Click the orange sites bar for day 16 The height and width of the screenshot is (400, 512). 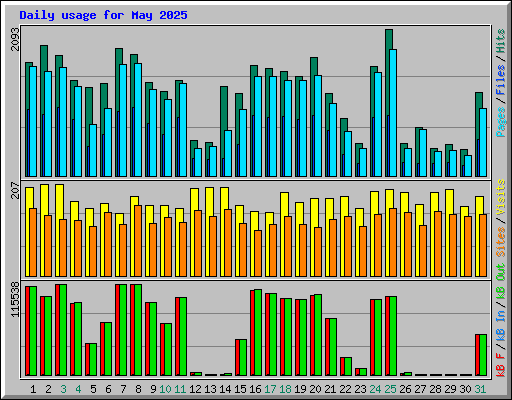coord(258,253)
